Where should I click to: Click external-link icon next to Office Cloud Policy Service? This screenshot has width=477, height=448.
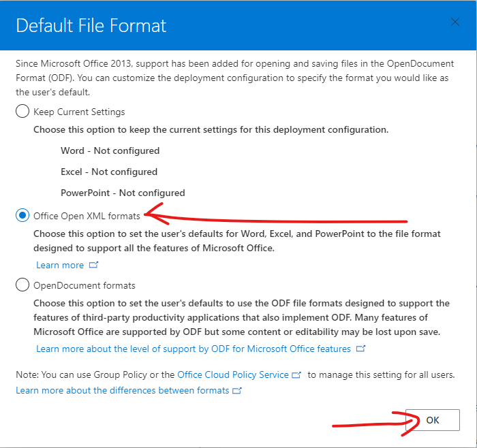click(x=296, y=374)
